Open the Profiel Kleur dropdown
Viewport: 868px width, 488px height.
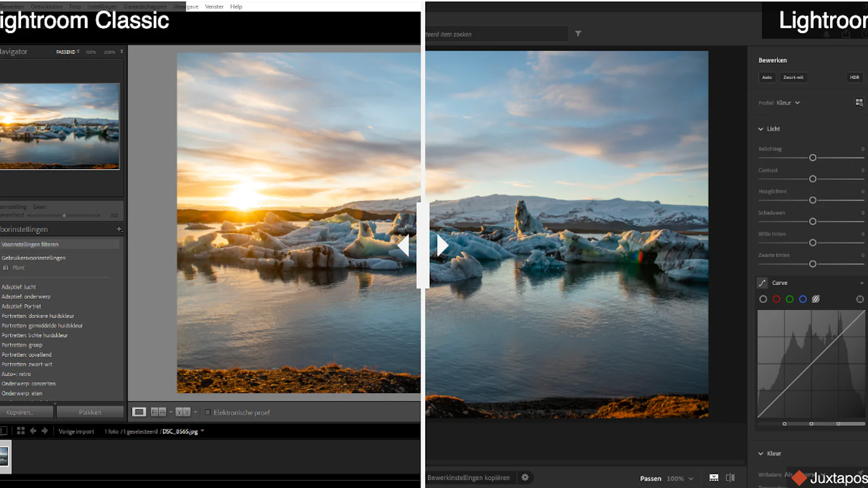788,102
